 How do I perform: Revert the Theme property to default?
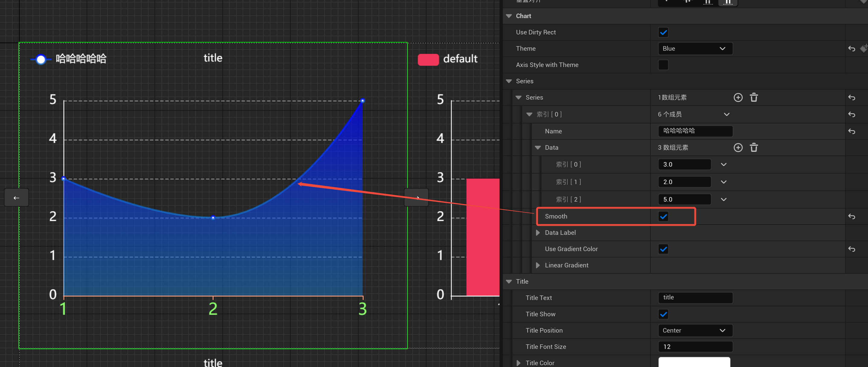point(852,48)
